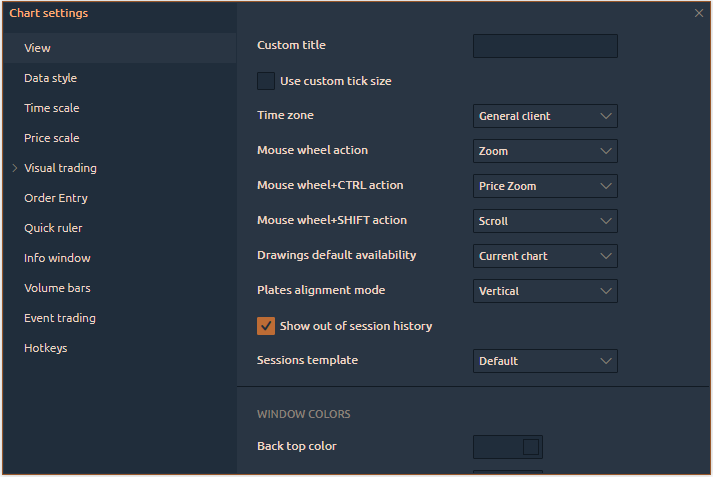
Task: Expand Drawings default availability dropdown
Action: pyautogui.click(x=545, y=256)
